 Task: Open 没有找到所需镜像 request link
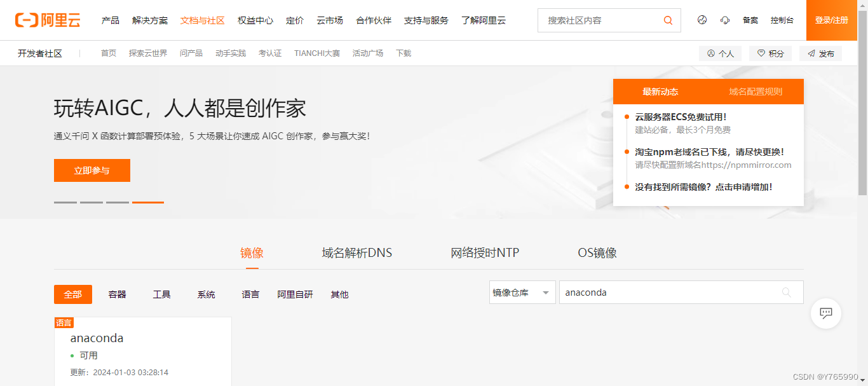pos(704,187)
